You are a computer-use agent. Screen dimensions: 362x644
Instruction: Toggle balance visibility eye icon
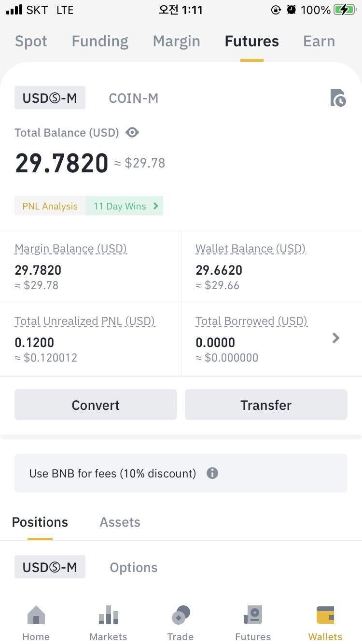pos(132,133)
